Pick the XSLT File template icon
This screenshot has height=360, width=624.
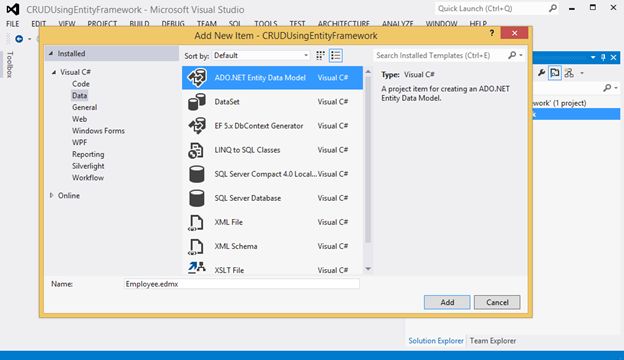pos(197,268)
